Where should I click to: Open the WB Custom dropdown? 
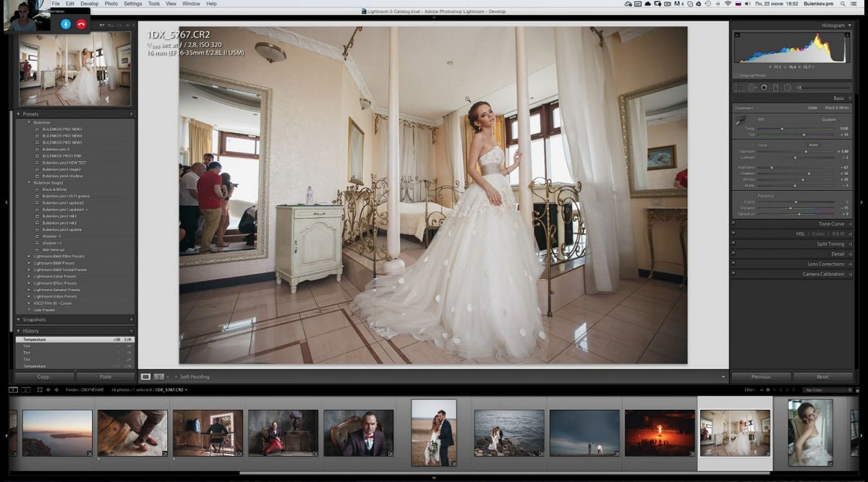(x=831, y=119)
